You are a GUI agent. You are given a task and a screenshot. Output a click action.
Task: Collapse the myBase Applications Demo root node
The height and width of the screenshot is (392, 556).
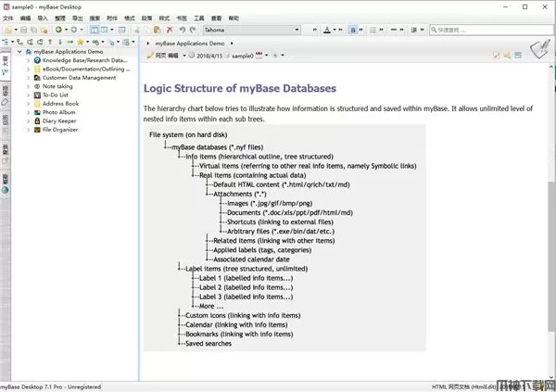pos(19,52)
